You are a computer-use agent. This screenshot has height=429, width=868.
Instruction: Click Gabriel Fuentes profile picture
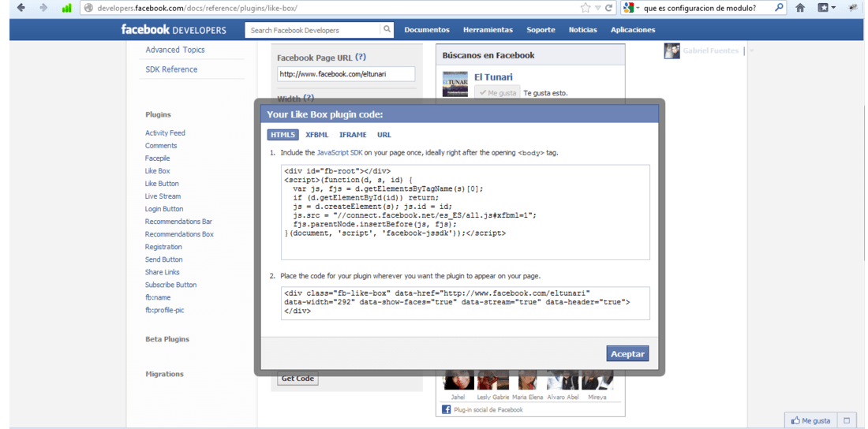pyautogui.click(x=672, y=51)
